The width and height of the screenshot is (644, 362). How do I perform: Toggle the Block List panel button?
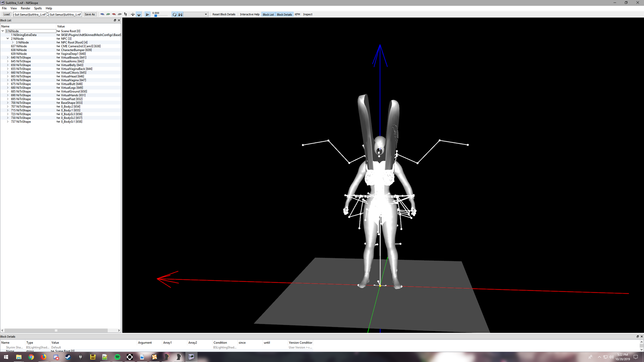[x=268, y=14]
